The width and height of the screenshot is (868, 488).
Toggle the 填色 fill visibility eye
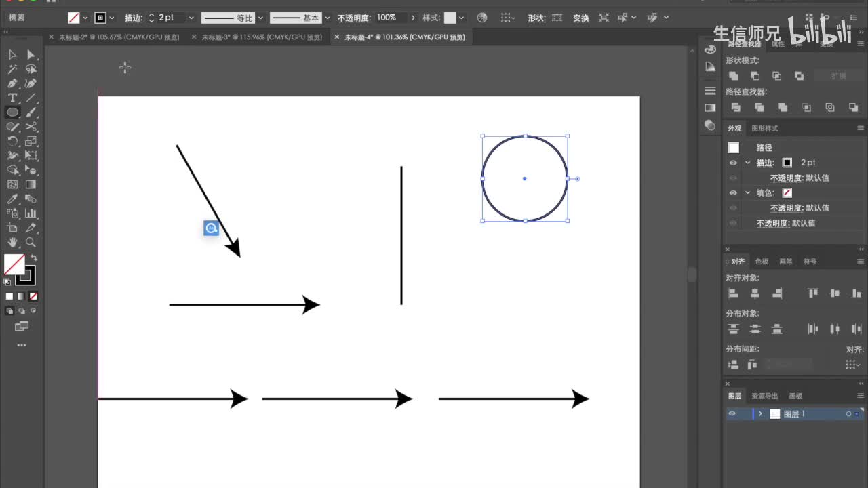pyautogui.click(x=733, y=192)
